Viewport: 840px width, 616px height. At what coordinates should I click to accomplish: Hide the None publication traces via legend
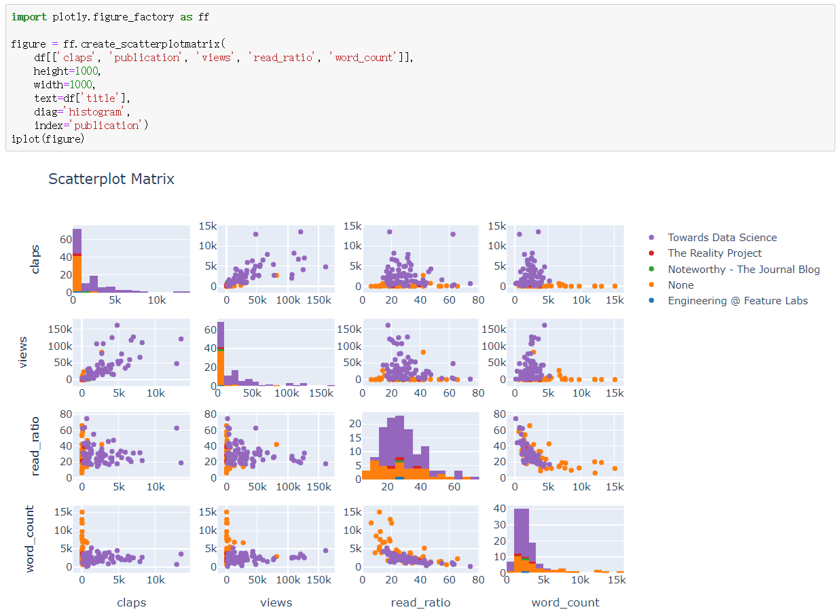pos(680,285)
